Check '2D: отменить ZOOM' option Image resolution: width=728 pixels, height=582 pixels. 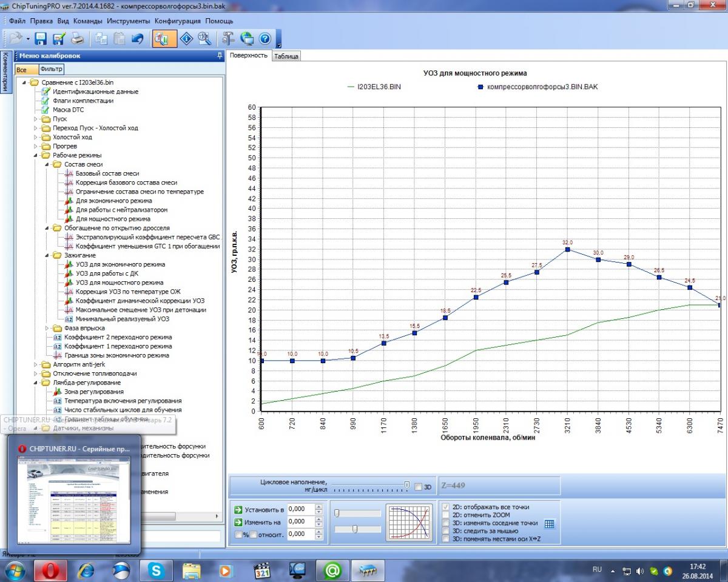point(447,515)
